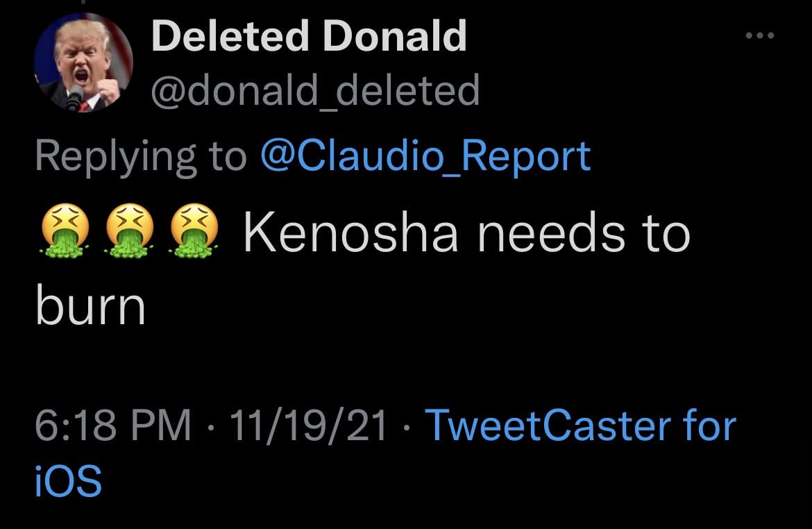The width and height of the screenshot is (812, 529).
Task: Click the first vomiting face emoji
Action: coord(65,233)
